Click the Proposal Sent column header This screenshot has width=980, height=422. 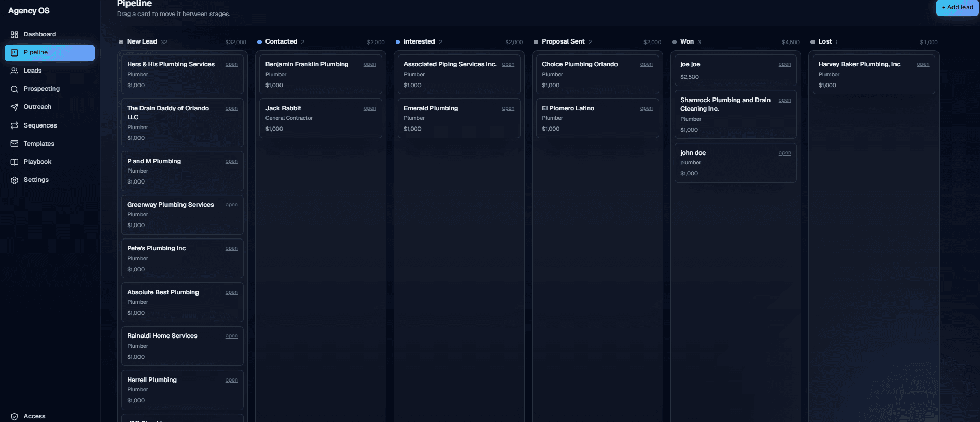pyautogui.click(x=563, y=41)
